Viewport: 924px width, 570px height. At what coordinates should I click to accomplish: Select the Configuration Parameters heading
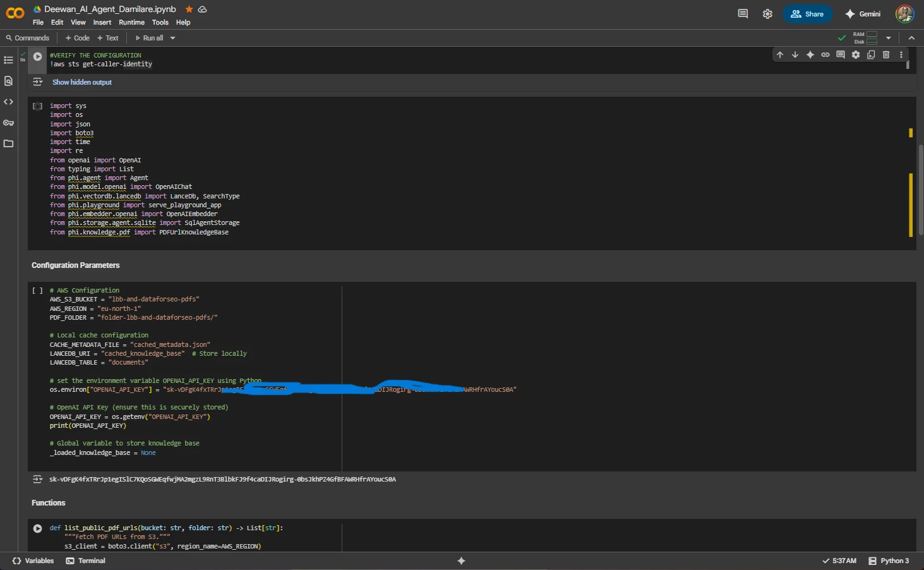76,265
